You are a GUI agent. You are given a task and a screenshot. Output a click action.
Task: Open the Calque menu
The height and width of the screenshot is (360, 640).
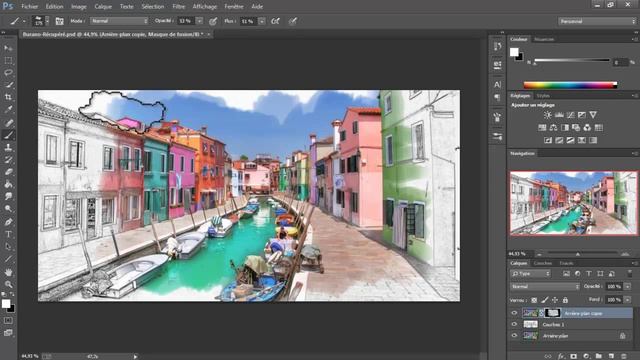tap(103, 7)
